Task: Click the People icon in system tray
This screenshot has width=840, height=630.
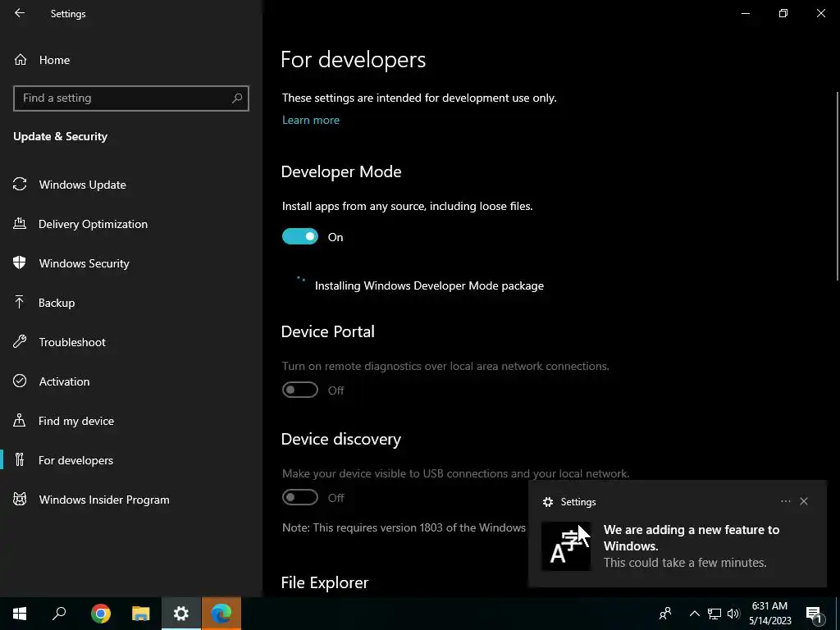Action: [x=665, y=614]
